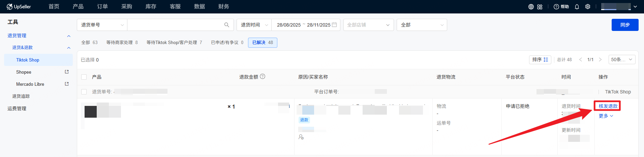Expand the 全部店铺 store dropdown
Screen dimensions: 644x157
368,25
